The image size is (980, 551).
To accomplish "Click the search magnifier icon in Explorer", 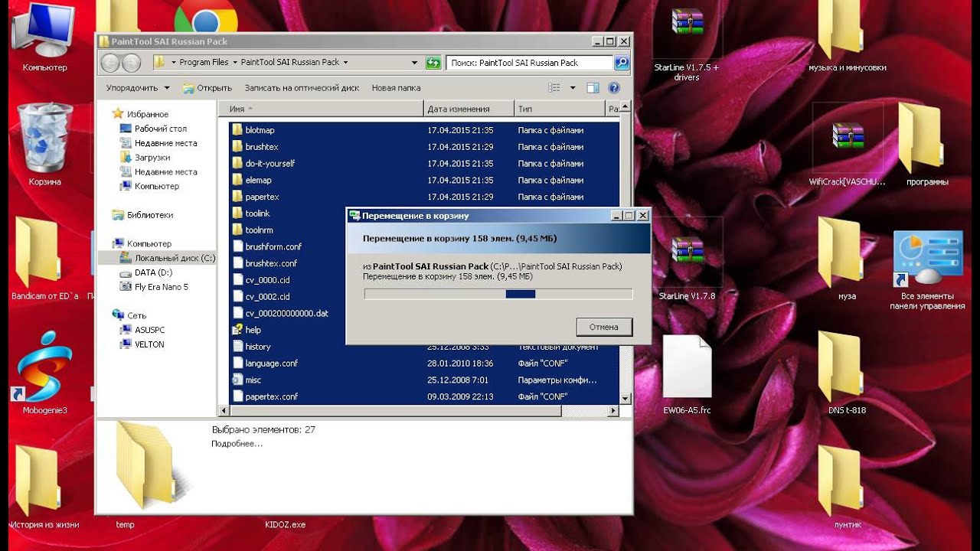I will [622, 63].
